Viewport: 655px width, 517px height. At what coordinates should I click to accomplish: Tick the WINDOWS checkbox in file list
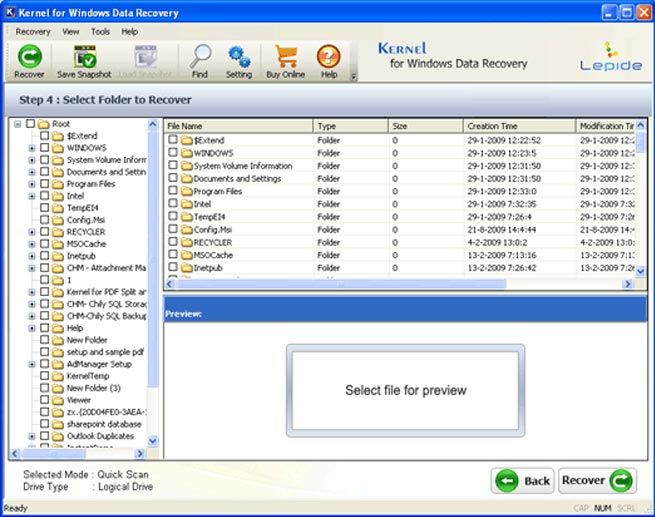pyautogui.click(x=173, y=152)
